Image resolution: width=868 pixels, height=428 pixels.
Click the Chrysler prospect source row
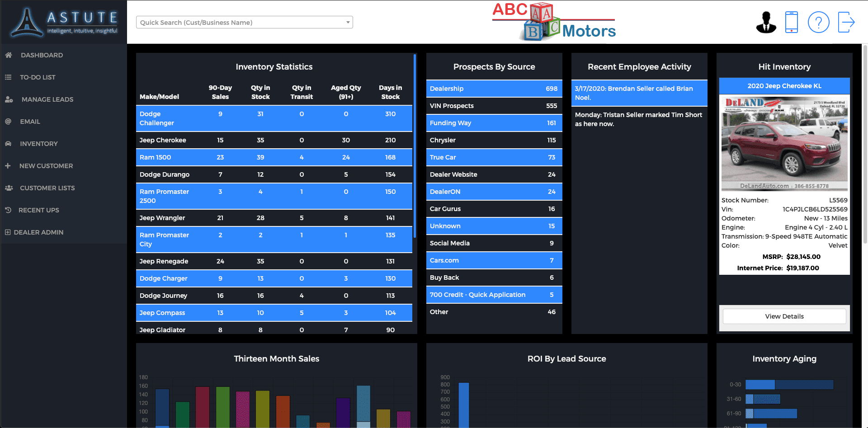tap(494, 140)
